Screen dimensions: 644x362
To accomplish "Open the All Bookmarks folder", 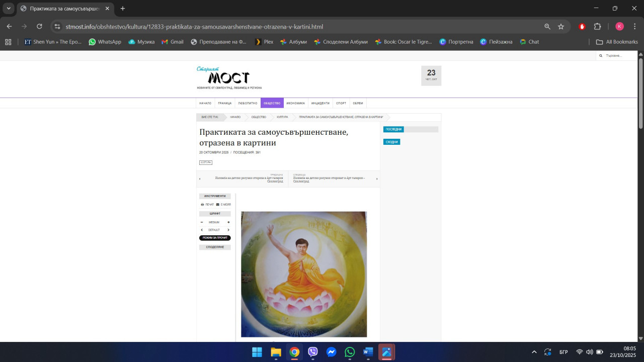I will pyautogui.click(x=617, y=42).
